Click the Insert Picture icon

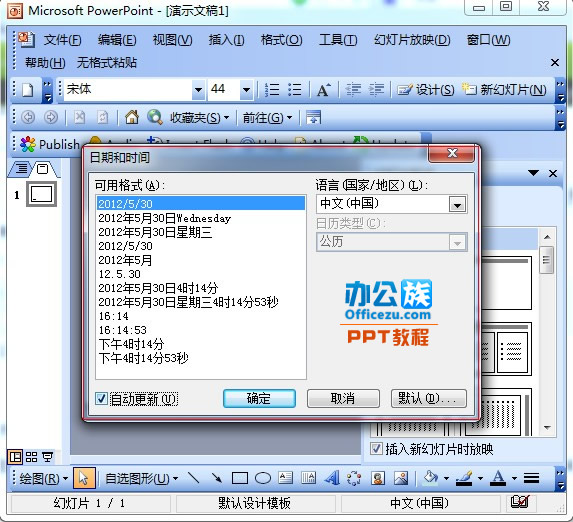(x=401, y=478)
